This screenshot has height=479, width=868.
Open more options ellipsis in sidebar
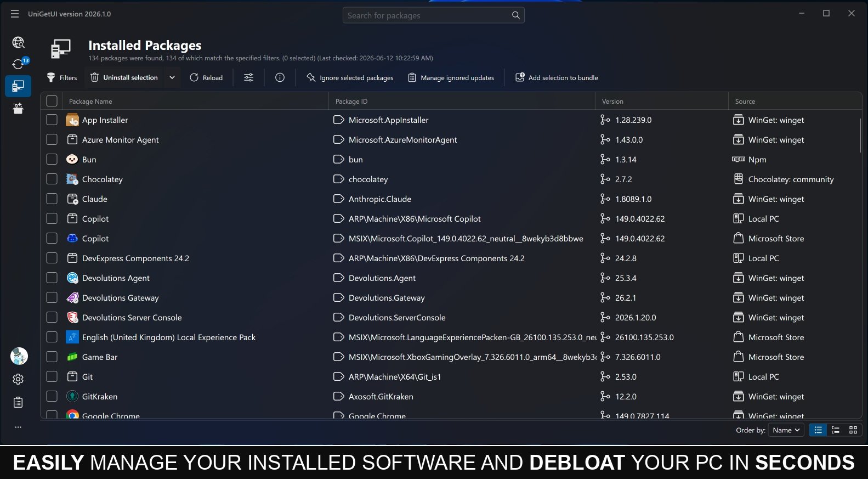[x=18, y=427]
